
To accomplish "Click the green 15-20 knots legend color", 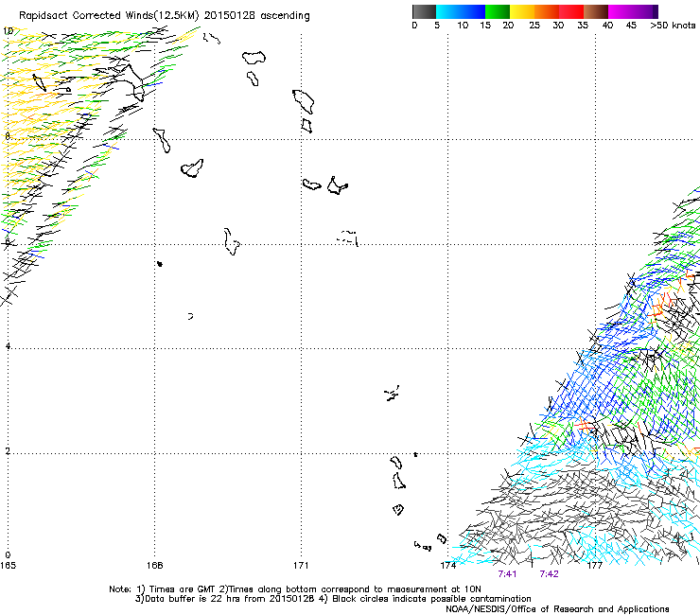I will point(498,11).
